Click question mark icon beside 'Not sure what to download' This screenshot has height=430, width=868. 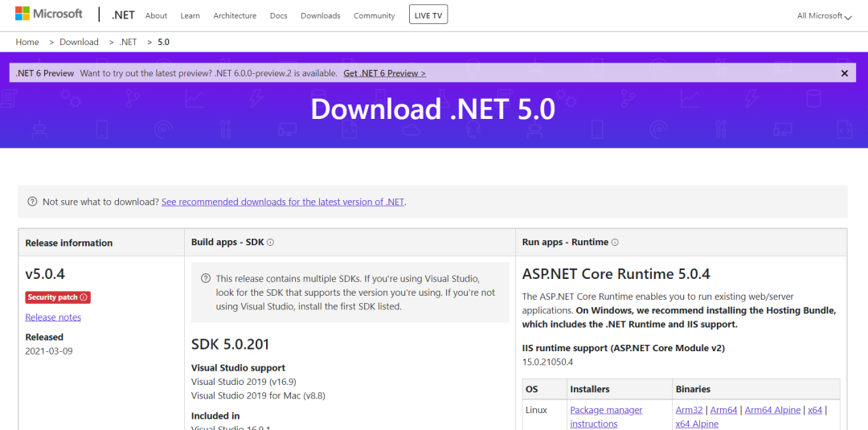32,202
